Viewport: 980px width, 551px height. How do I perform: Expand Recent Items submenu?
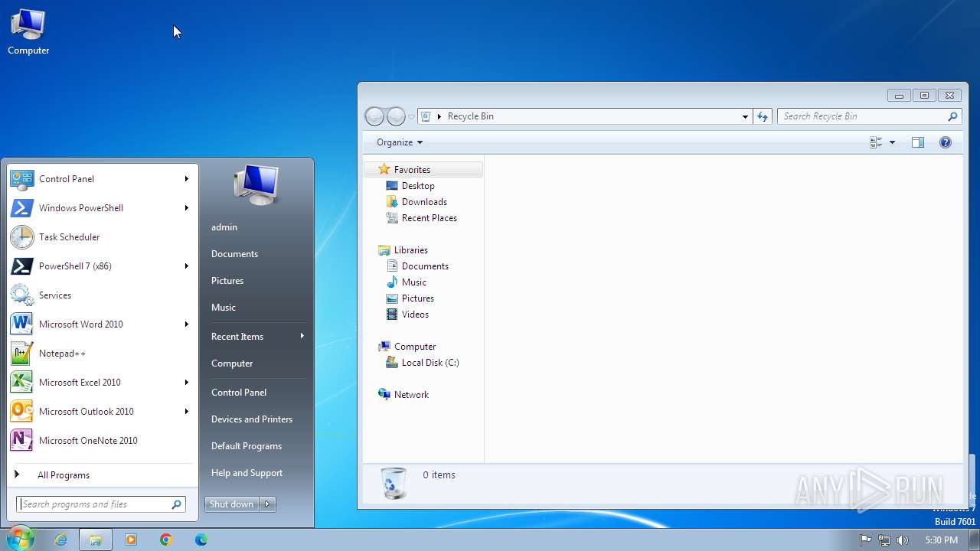click(256, 337)
